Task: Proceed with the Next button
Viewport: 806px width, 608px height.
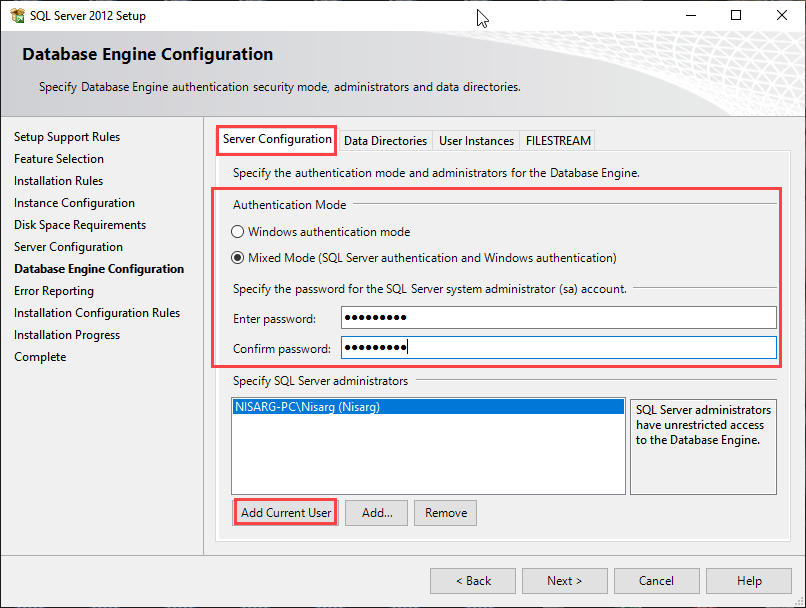Action: [564, 581]
